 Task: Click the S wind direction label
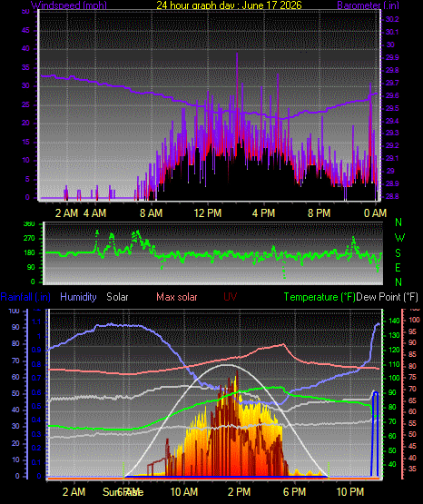tap(398, 253)
